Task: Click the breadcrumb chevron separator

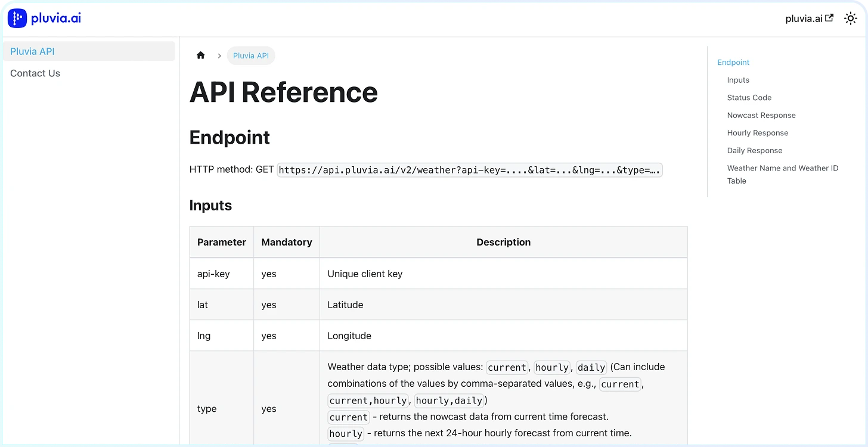Action: pos(219,56)
